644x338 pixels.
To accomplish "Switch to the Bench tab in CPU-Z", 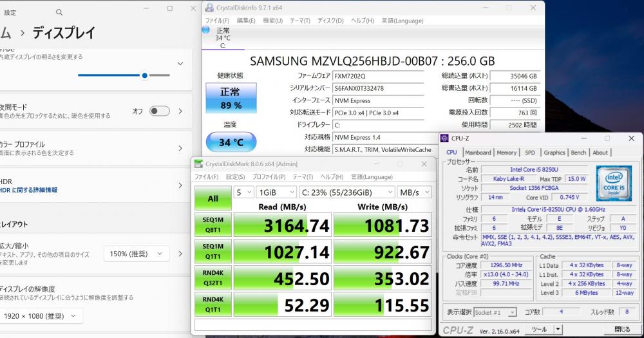I will pyautogui.click(x=578, y=153).
